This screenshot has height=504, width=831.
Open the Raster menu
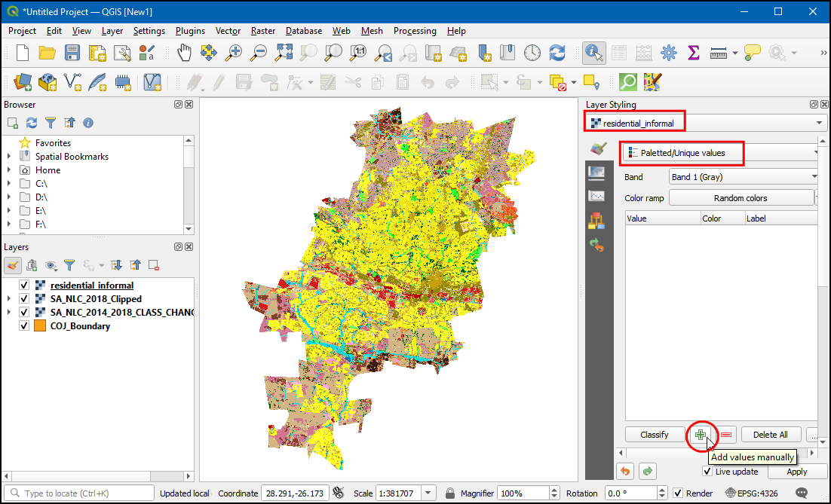coord(263,31)
